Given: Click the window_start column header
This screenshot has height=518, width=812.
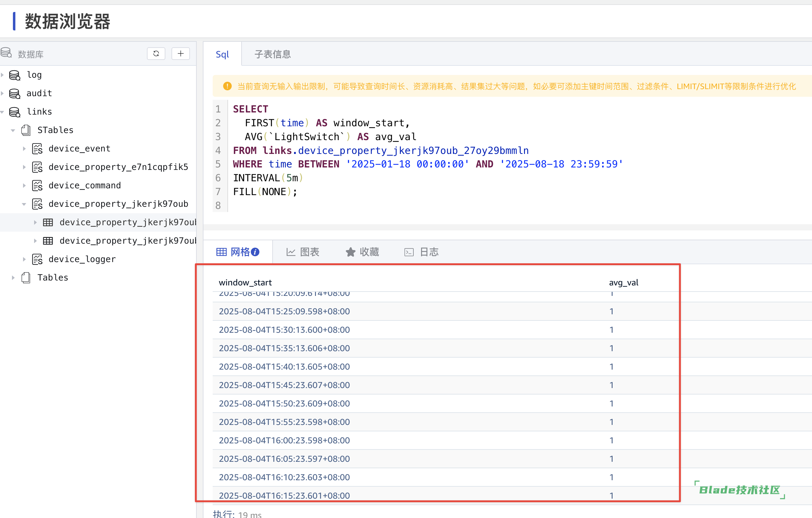Looking at the screenshot, I should (245, 282).
